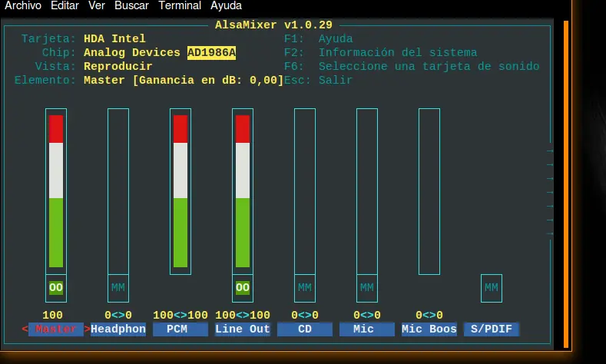This screenshot has width=606, height=364.
Task: Toggle the MM mute box under Headphone
Action: (118, 287)
